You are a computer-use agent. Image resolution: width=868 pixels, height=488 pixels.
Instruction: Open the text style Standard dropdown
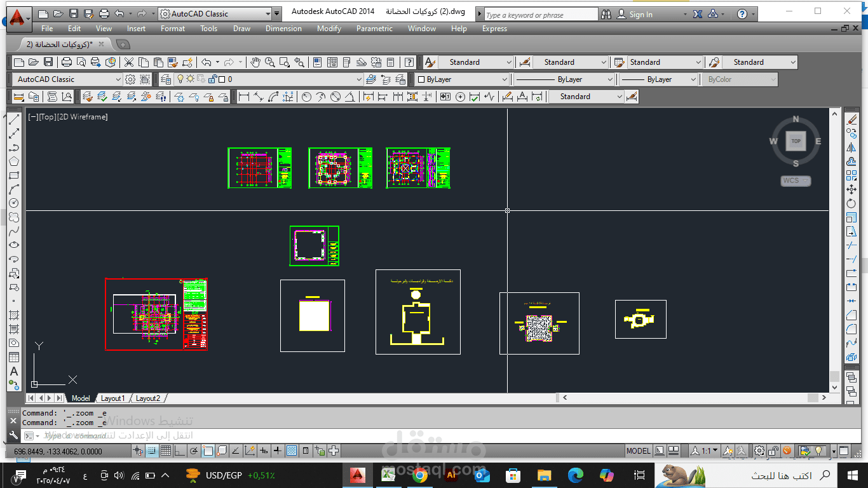476,62
